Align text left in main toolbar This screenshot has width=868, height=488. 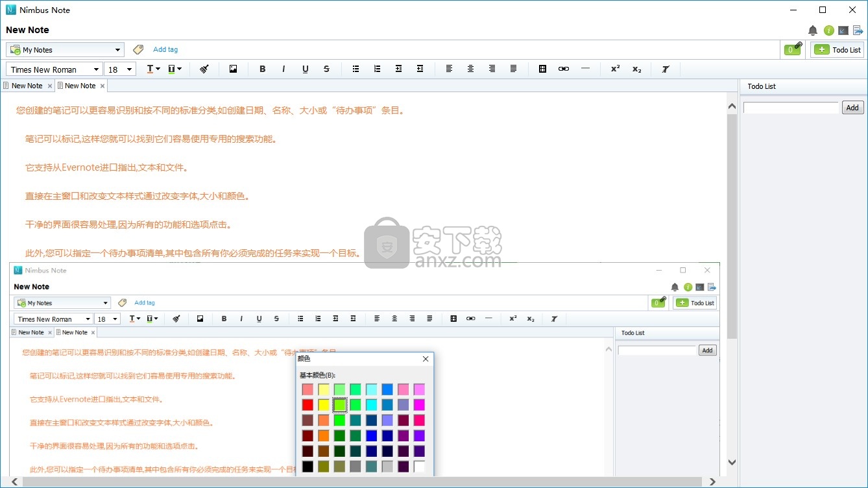449,69
